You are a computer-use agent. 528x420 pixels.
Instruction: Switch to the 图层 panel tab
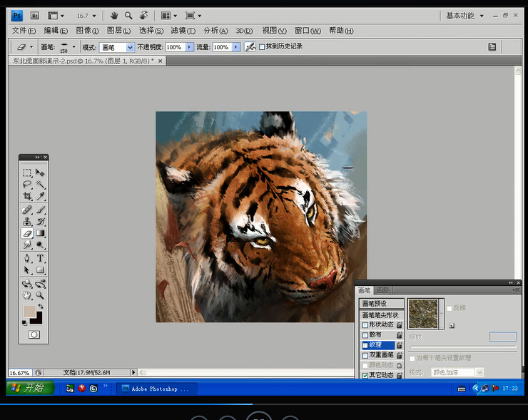383,290
